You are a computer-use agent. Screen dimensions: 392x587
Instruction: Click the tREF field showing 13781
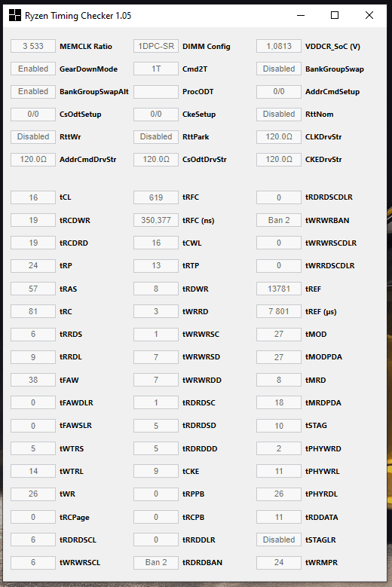click(279, 289)
